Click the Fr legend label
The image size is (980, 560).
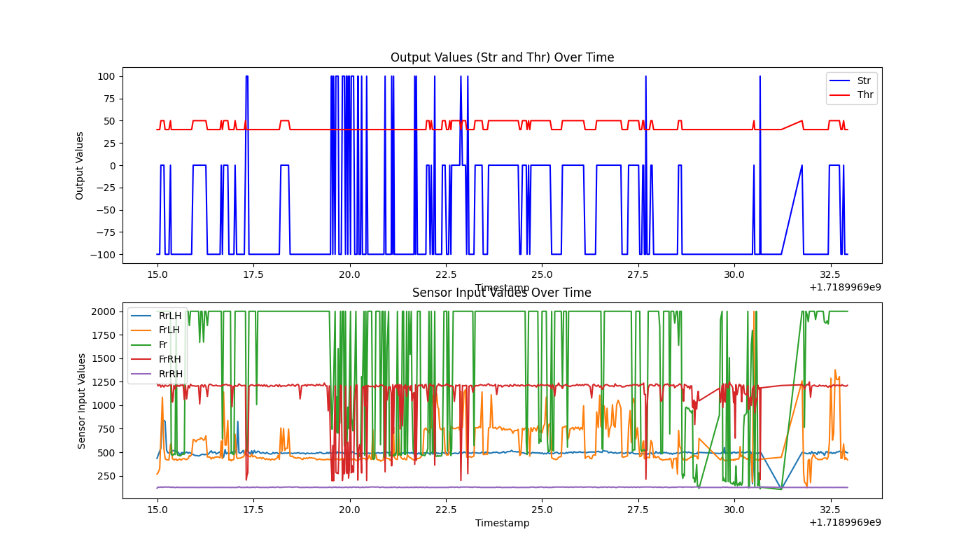[163, 344]
